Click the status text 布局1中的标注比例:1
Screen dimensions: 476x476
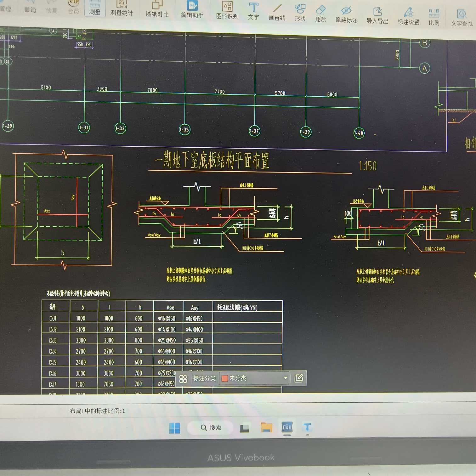point(97,411)
